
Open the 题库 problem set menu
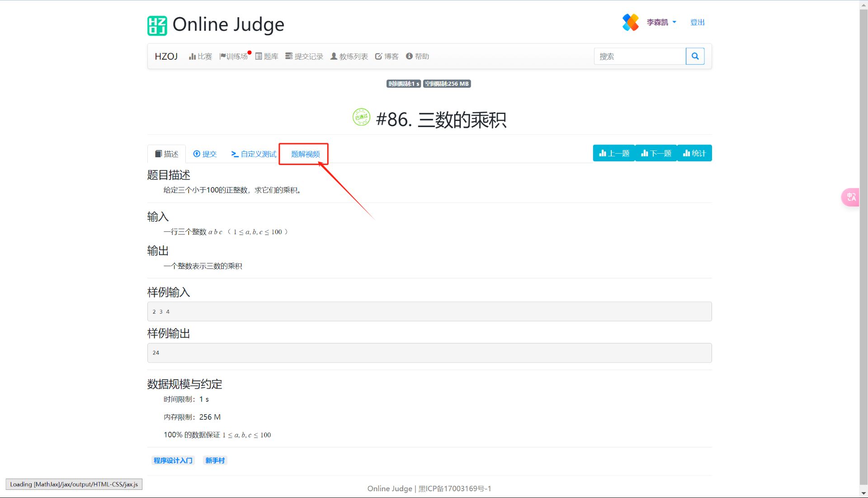click(x=267, y=56)
